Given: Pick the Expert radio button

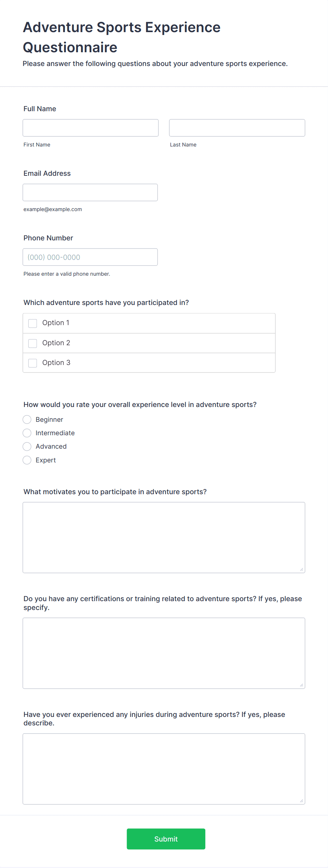Looking at the screenshot, I should click(27, 460).
